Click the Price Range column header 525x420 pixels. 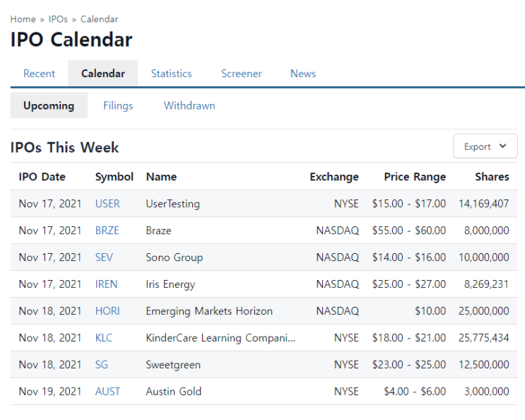[415, 177]
